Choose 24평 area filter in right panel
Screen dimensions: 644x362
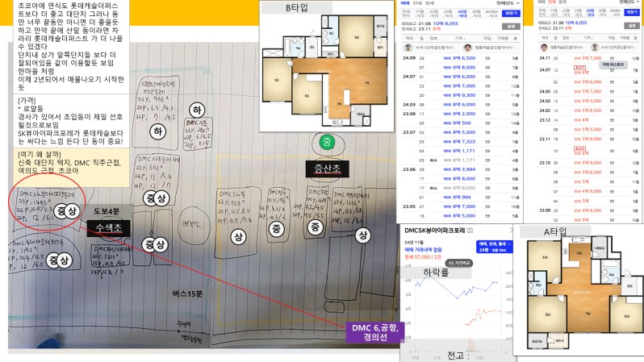click(590, 12)
